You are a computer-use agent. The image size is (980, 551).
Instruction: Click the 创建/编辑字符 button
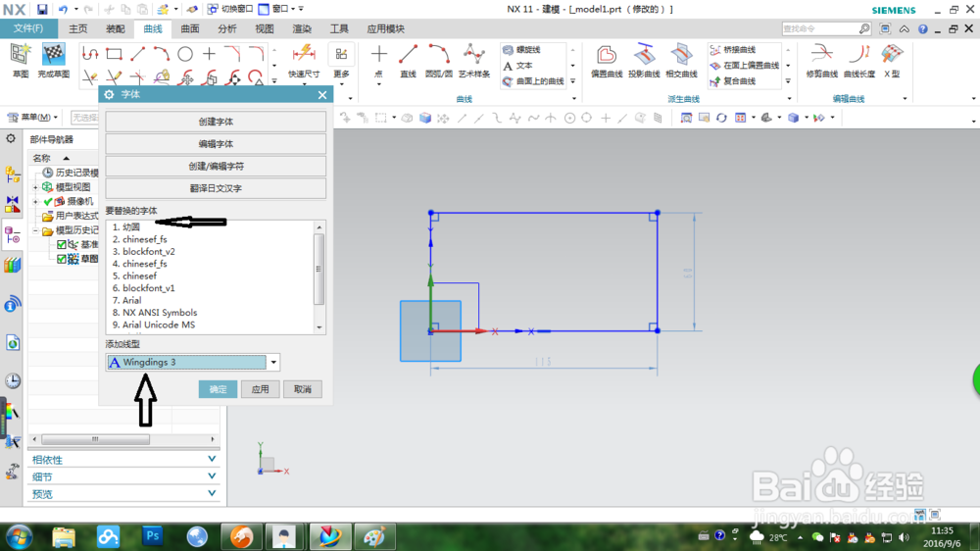(x=216, y=167)
